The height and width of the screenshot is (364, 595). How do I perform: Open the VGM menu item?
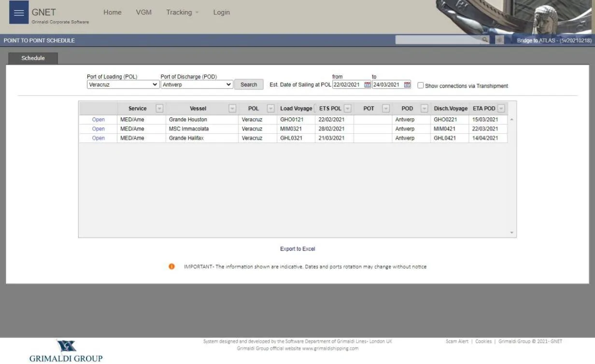pos(144,13)
